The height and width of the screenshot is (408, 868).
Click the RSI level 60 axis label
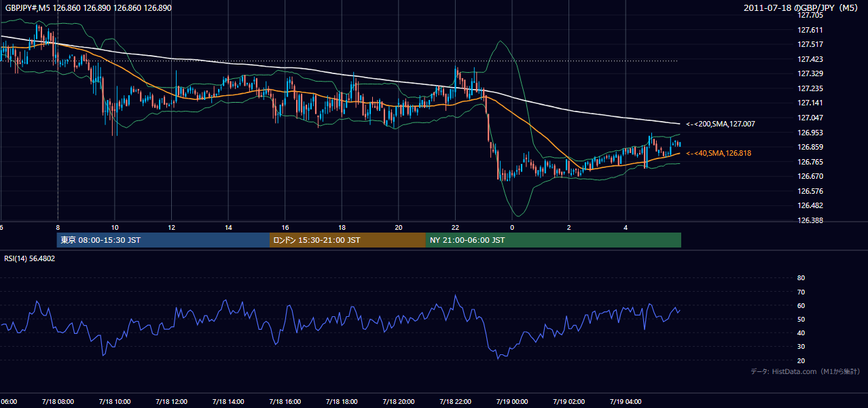pos(801,305)
